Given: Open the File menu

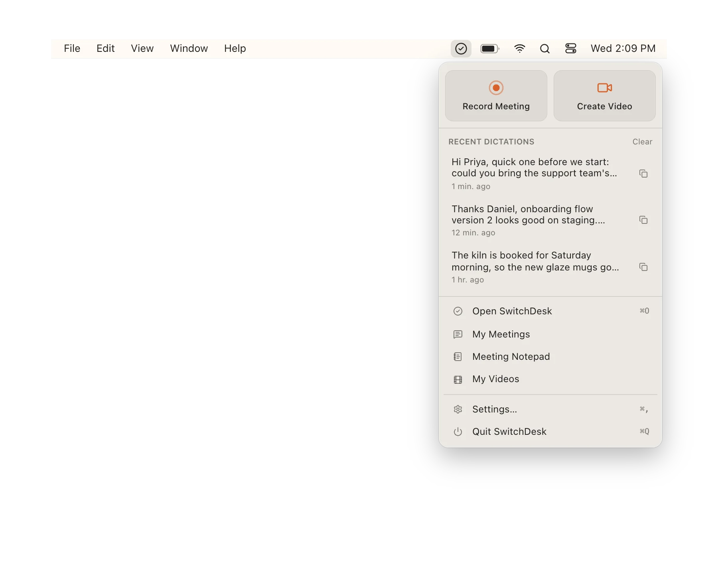Looking at the screenshot, I should tap(72, 48).
